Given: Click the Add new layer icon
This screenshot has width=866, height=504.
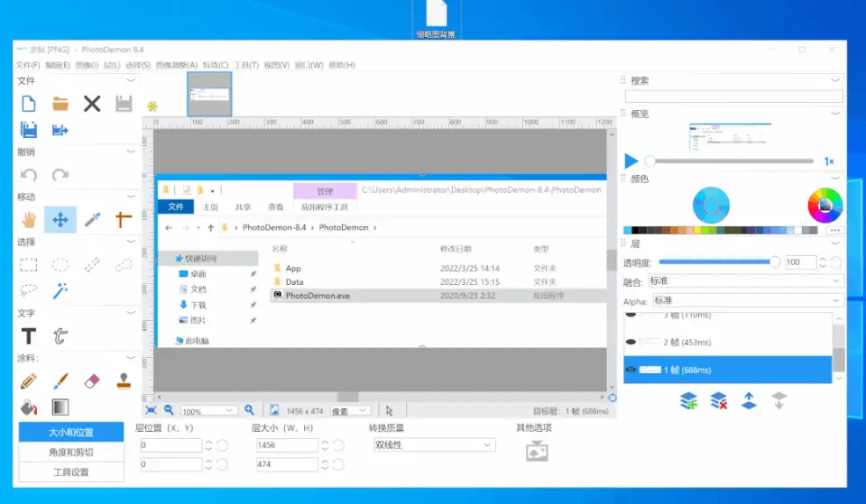Looking at the screenshot, I should [688, 401].
